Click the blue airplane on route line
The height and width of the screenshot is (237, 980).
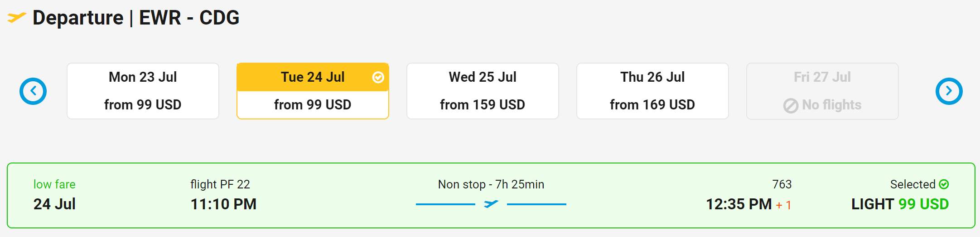click(x=491, y=204)
